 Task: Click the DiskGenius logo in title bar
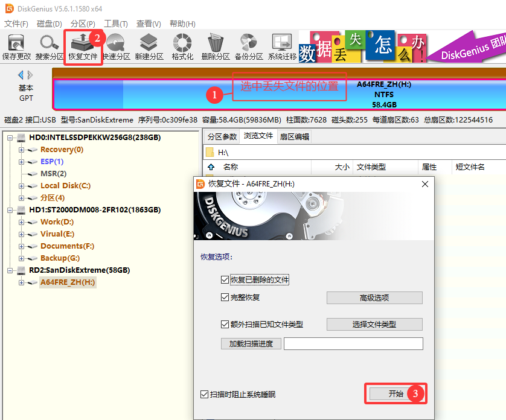pos(10,8)
